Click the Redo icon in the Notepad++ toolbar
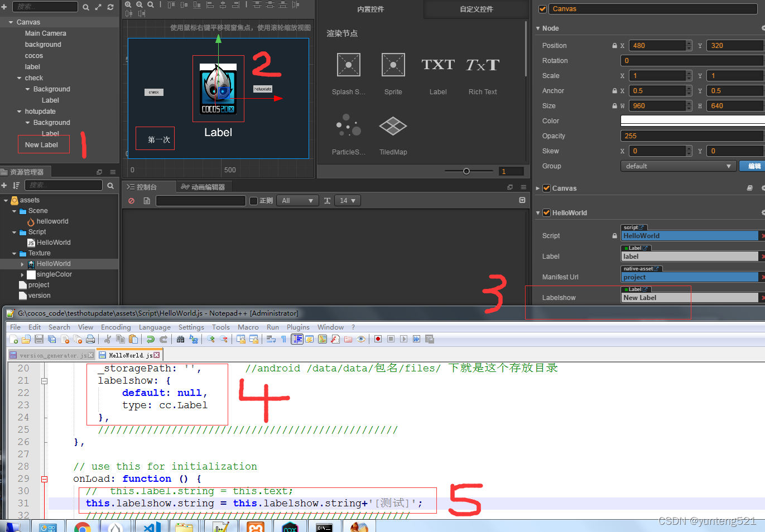The height and width of the screenshot is (532, 765). [x=163, y=339]
